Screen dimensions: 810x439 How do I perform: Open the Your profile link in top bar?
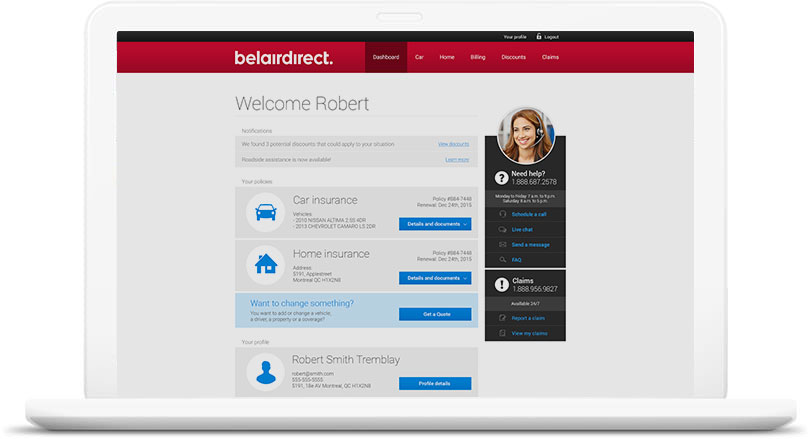[x=515, y=37]
